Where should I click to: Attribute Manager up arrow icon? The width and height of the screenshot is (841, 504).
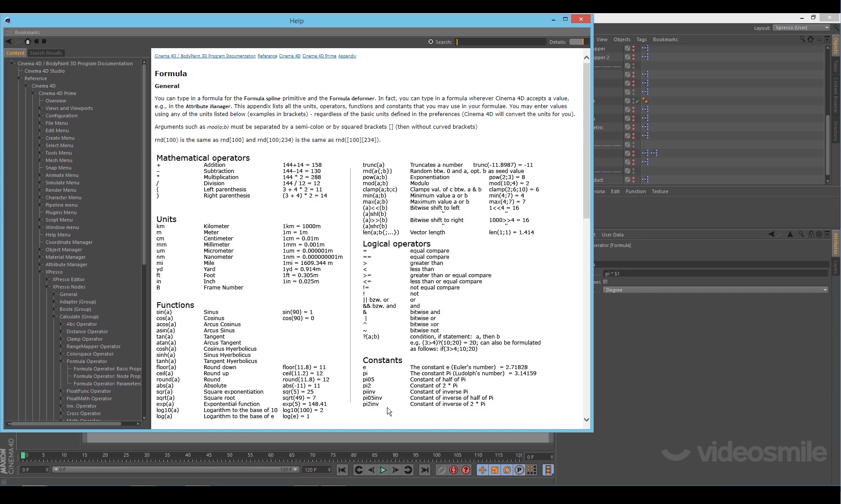click(790, 234)
